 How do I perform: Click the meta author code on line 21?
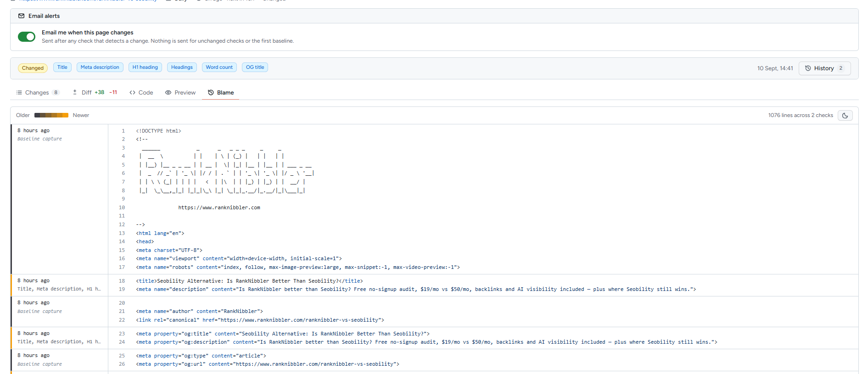(x=199, y=311)
